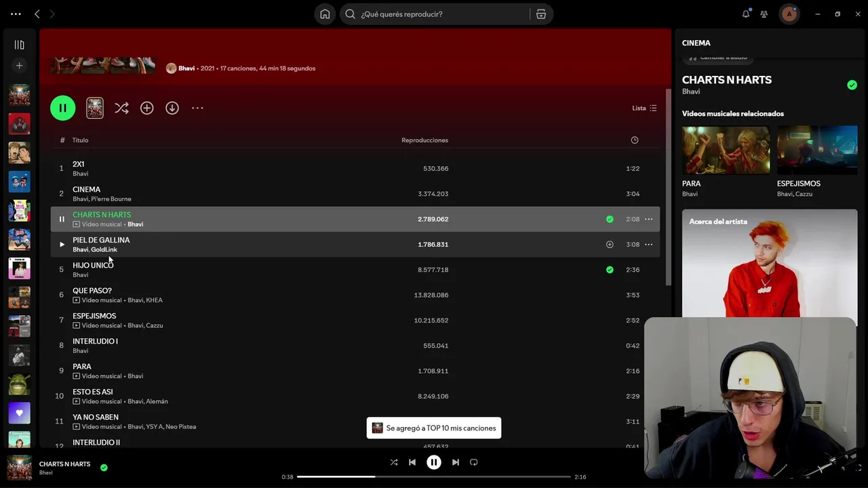Click the CHARTS N HARTS title in the right panel
868x488 pixels.
click(727, 79)
